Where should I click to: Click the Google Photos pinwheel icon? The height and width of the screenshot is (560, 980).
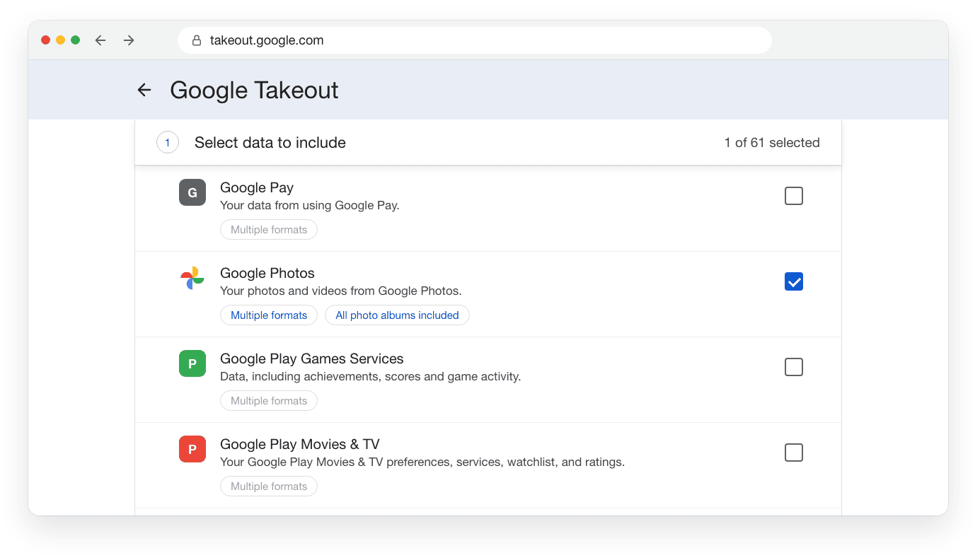pyautogui.click(x=192, y=278)
